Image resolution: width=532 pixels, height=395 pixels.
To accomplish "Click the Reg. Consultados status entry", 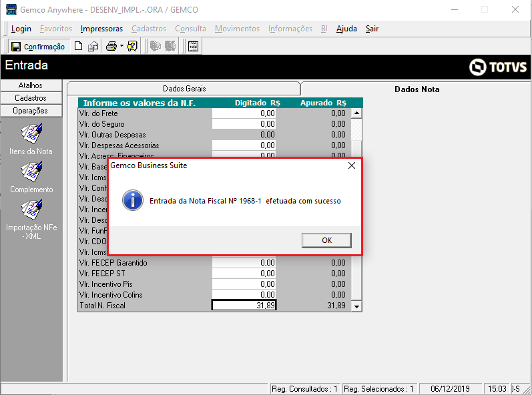I will coord(304,389).
